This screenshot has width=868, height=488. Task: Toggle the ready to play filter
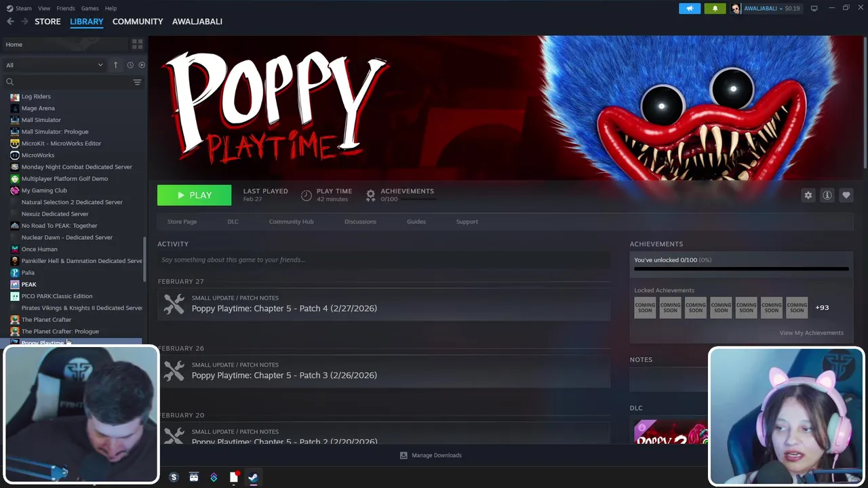[x=142, y=65]
